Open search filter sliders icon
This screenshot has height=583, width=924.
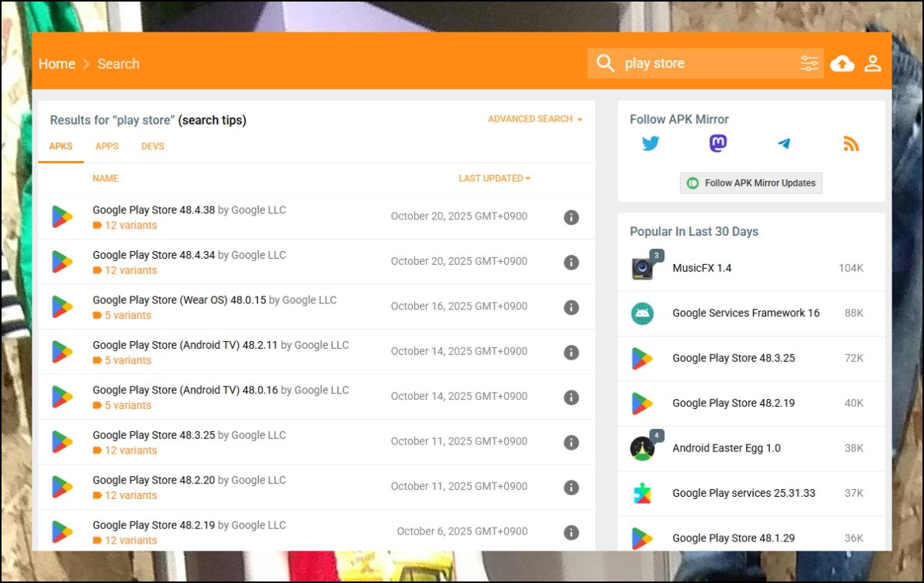pos(809,63)
